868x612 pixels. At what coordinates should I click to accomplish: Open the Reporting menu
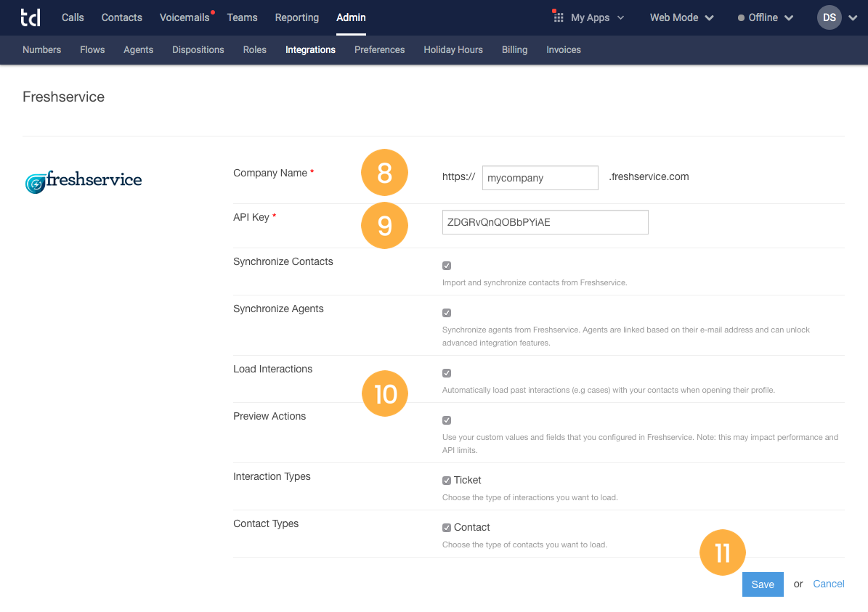click(x=296, y=17)
